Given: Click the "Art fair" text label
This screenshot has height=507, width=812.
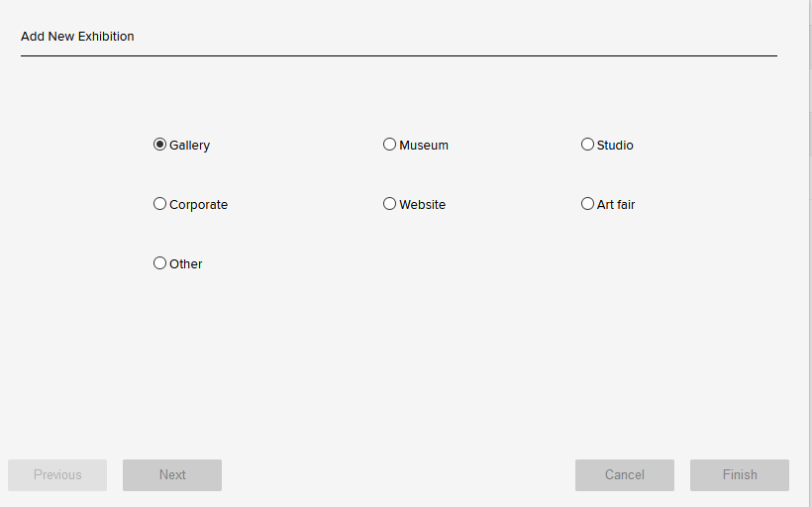Looking at the screenshot, I should pyautogui.click(x=616, y=205).
